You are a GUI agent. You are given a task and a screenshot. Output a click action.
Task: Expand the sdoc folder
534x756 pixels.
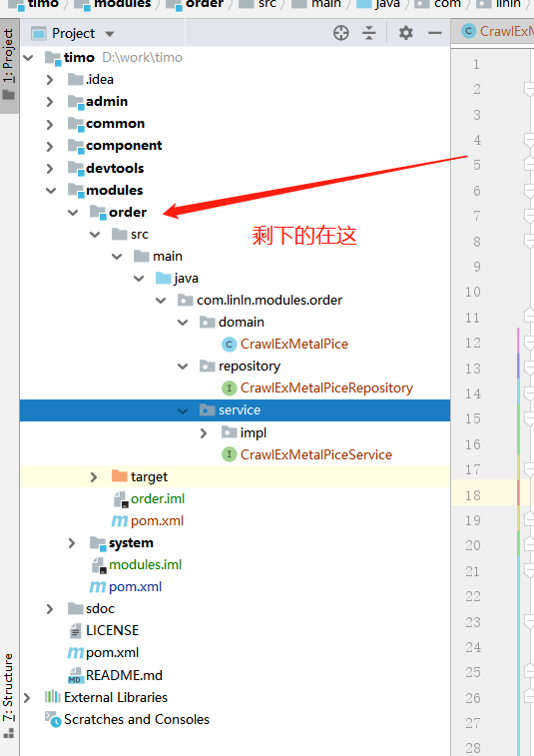(x=50, y=609)
